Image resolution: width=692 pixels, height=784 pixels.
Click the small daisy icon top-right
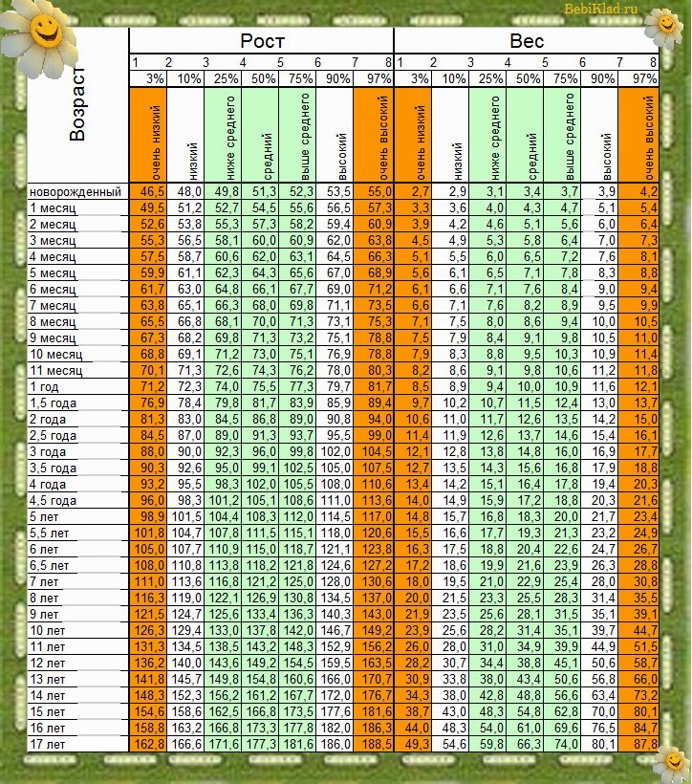tap(666, 26)
